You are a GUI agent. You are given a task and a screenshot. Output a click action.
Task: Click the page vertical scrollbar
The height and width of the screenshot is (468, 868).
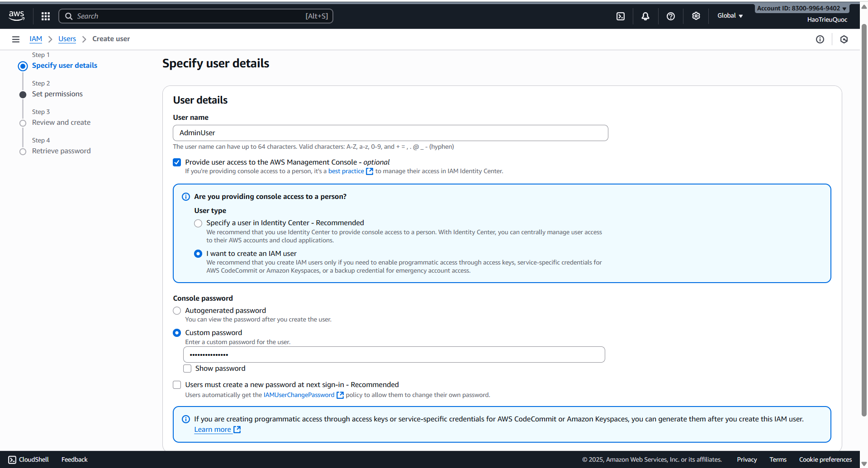tap(864, 226)
